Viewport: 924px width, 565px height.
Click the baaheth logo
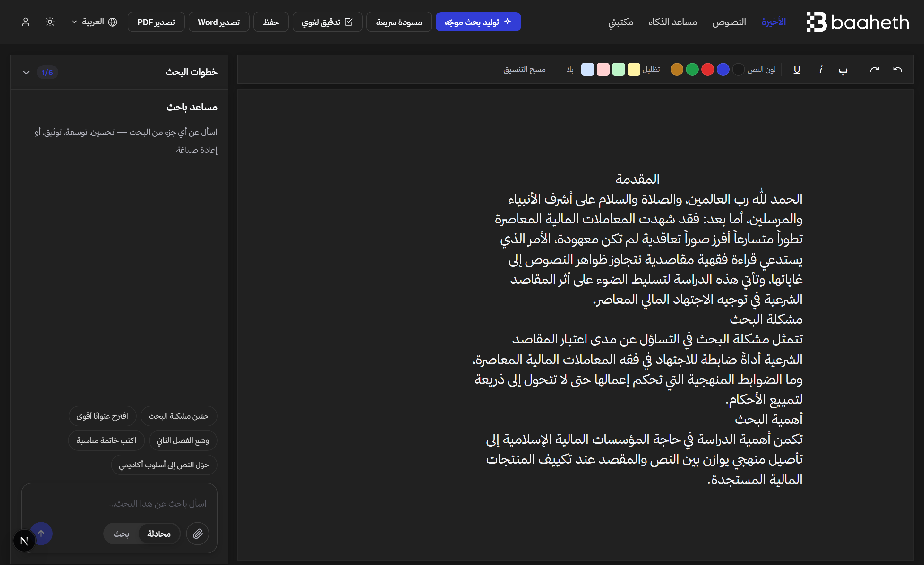pos(858,22)
